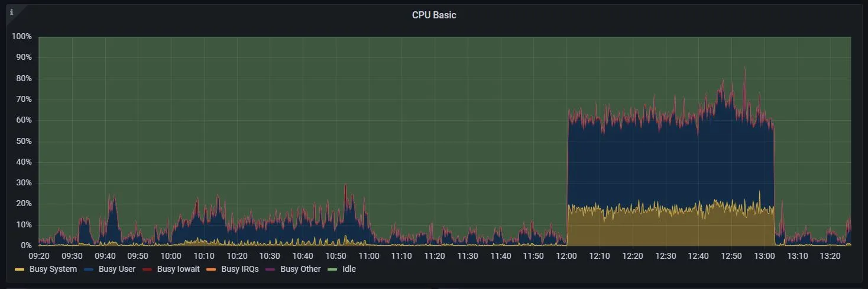
Task: Click the blue Busy User color swatch
Action: [89, 270]
